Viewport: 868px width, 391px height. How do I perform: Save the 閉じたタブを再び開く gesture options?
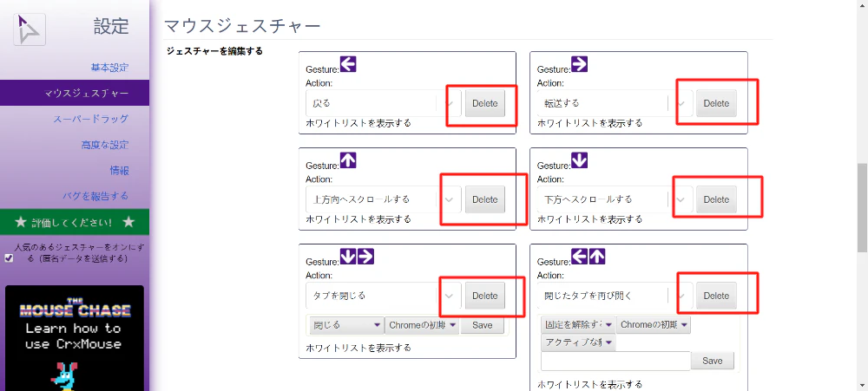(x=713, y=361)
